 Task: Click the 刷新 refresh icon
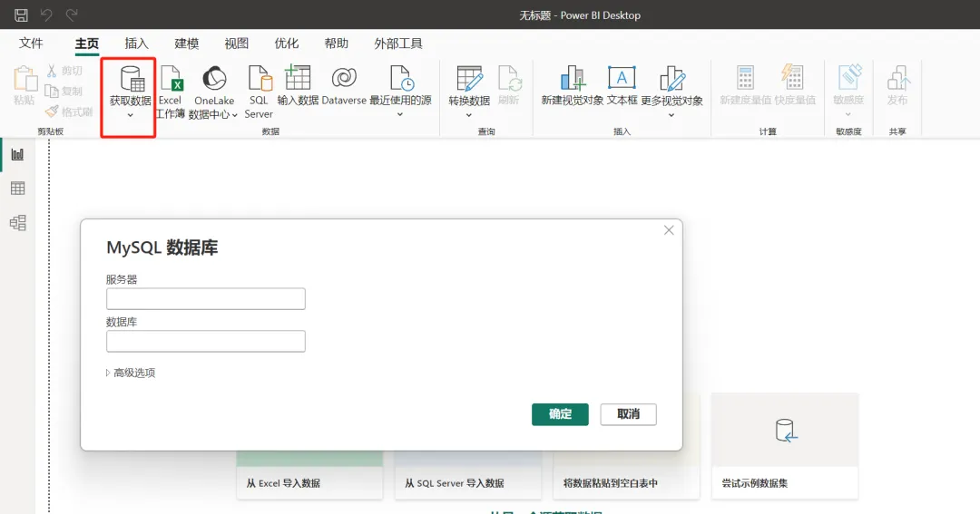click(509, 78)
